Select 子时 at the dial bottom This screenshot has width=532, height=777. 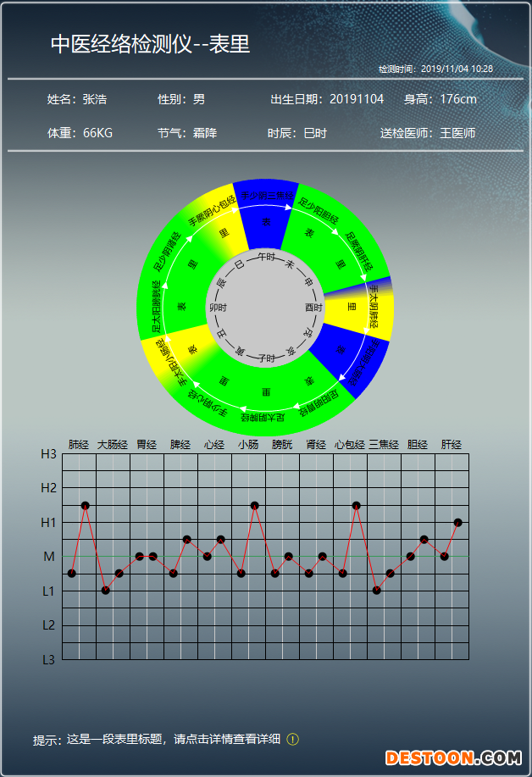coord(266,358)
